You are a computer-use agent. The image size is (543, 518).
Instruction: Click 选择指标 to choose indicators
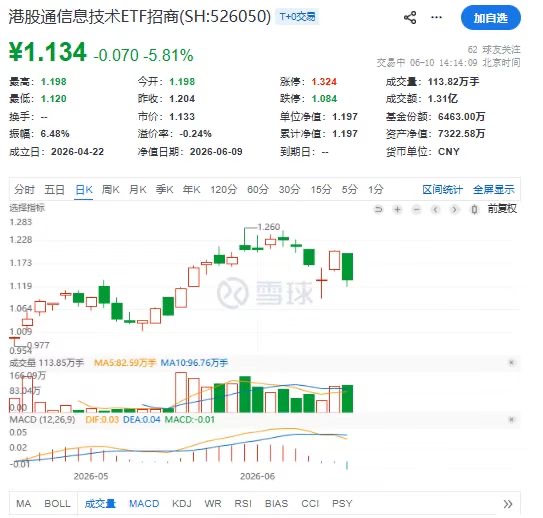[x=27, y=208]
